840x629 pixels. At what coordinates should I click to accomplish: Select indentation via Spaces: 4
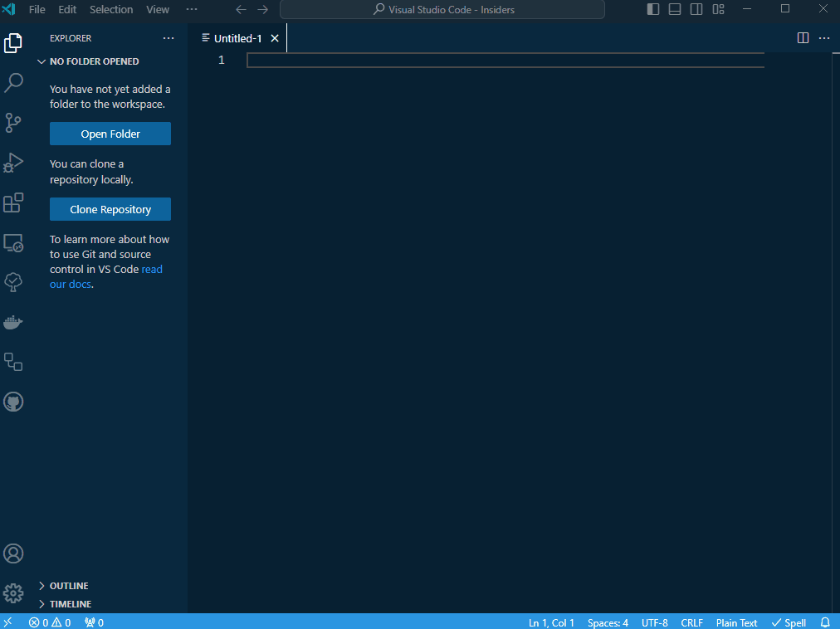(608, 622)
